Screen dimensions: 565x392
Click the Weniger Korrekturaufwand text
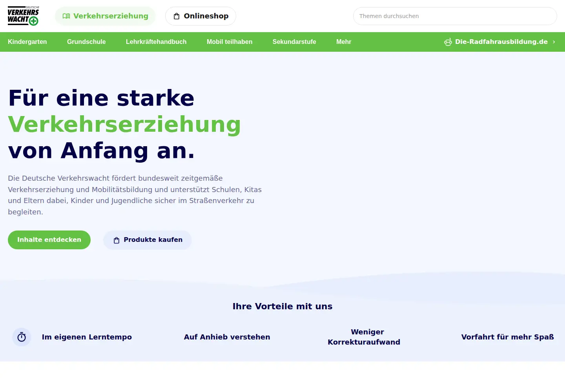tap(364, 337)
